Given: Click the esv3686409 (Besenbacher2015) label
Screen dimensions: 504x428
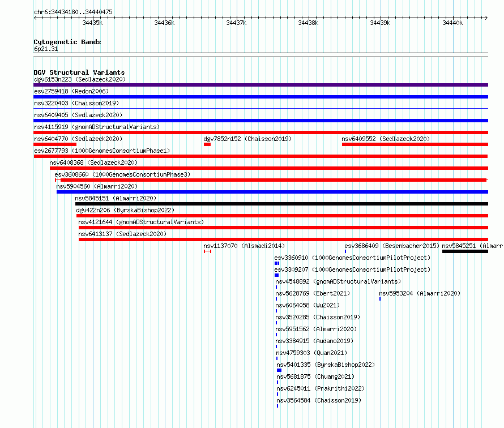Looking at the screenshot, I should [x=392, y=246].
